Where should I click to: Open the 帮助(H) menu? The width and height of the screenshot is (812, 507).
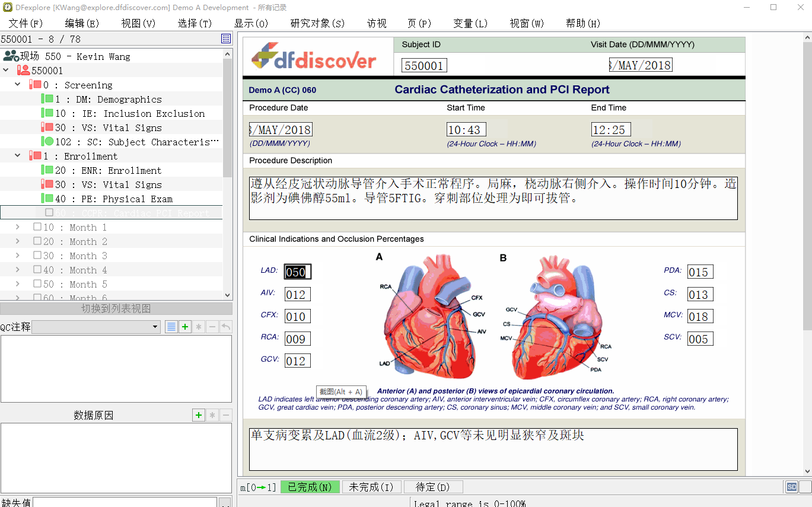[583, 23]
